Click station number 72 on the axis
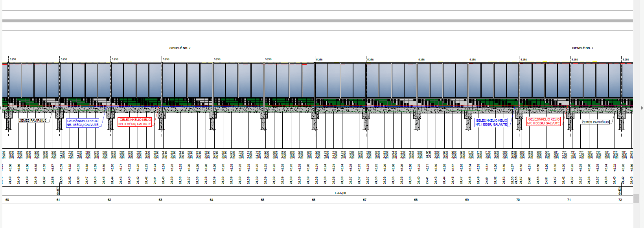The image size is (644, 228). (x=620, y=200)
